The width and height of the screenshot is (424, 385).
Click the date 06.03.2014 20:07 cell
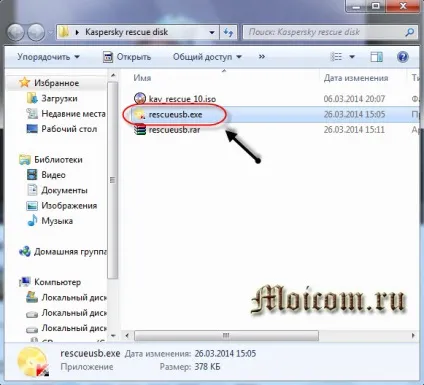click(354, 99)
